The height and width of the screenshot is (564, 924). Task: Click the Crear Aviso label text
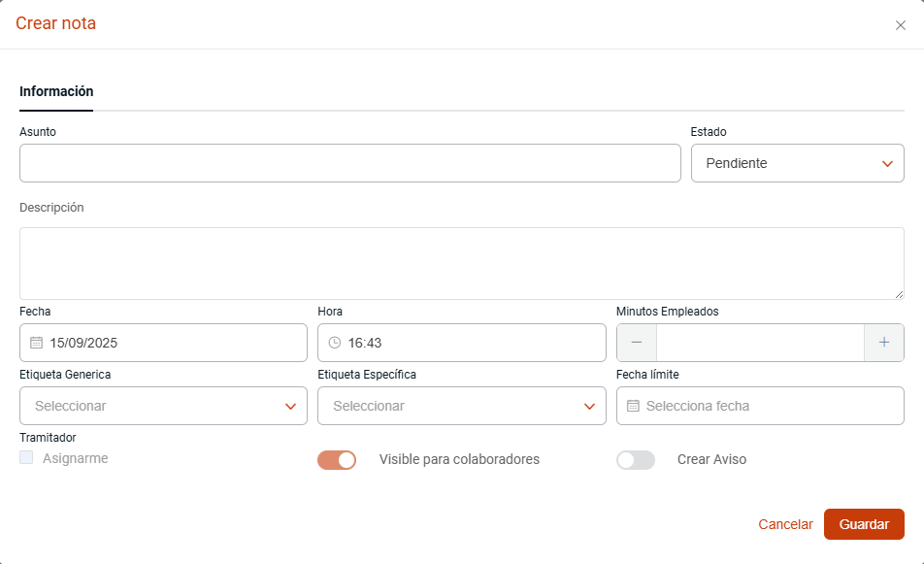click(711, 459)
